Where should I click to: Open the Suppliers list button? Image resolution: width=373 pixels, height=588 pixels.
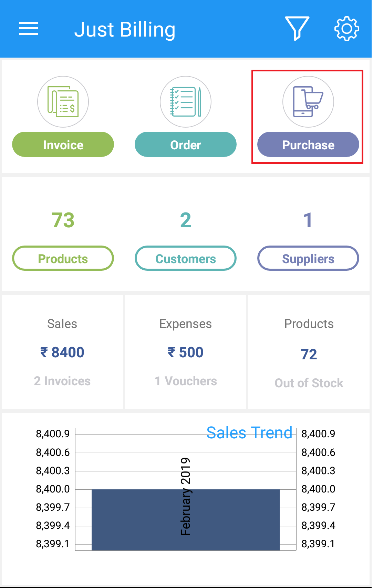pyautogui.click(x=308, y=258)
